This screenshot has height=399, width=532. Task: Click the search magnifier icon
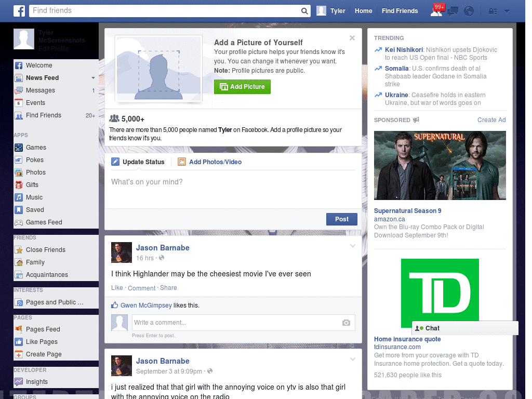click(304, 11)
